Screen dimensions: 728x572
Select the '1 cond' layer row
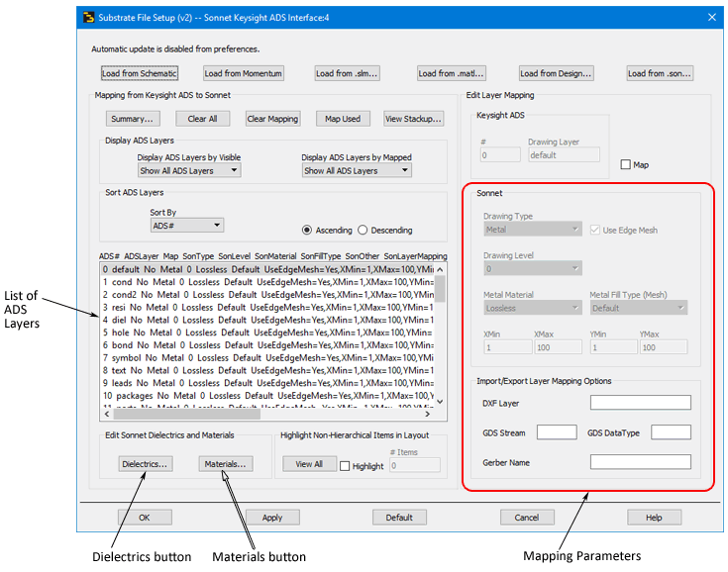(267, 282)
